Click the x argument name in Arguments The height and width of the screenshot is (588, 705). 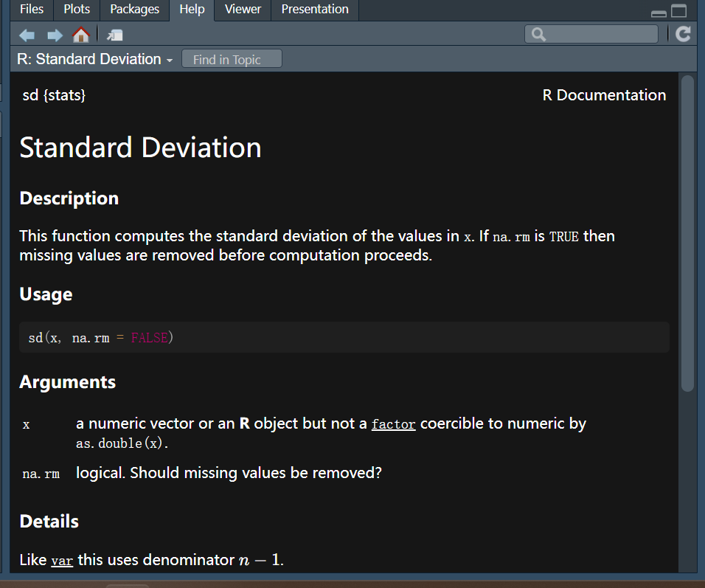click(x=26, y=425)
